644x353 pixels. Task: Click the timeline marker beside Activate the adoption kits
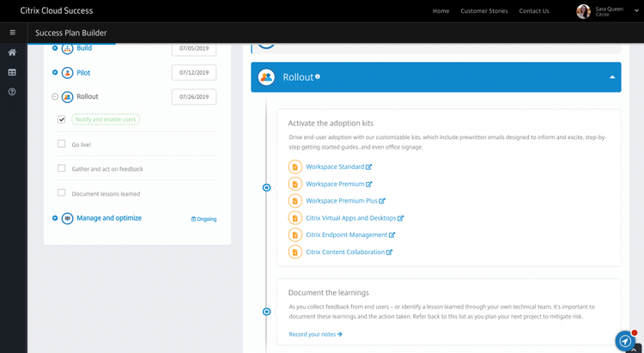266,187
